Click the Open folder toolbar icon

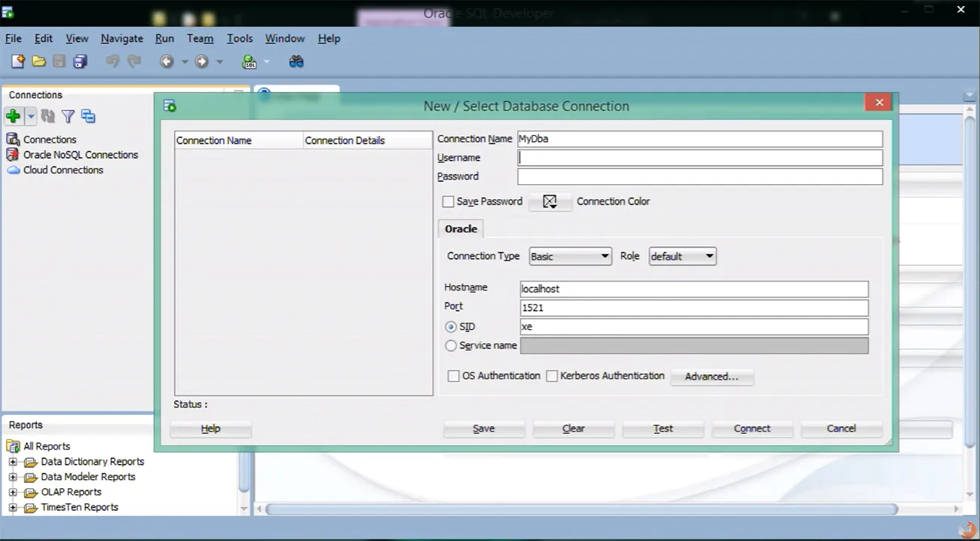tap(39, 62)
